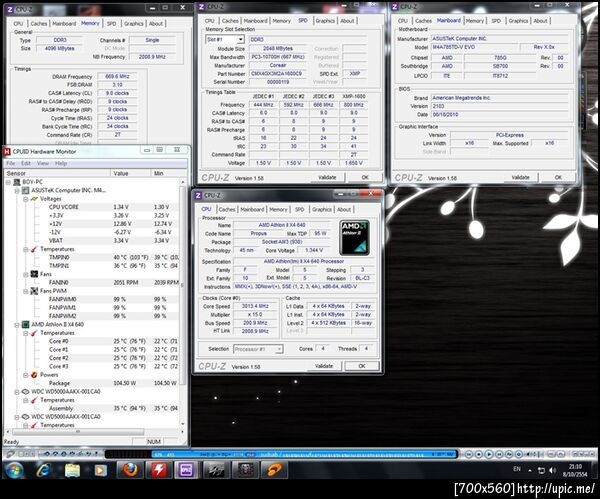Image resolution: width=600 pixels, height=499 pixels.
Task: Switch to Caches tab in the CPU-Z Memory-timings window
Action: (39, 24)
